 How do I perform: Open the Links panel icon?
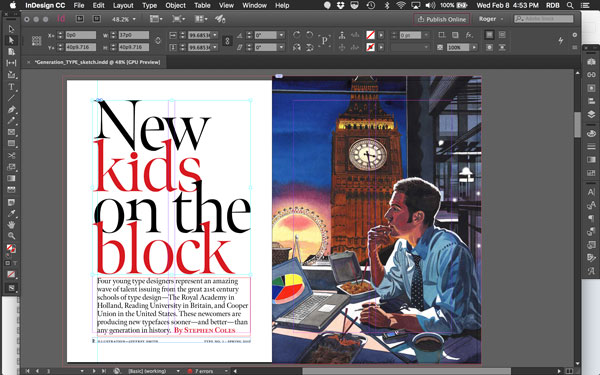point(591,75)
